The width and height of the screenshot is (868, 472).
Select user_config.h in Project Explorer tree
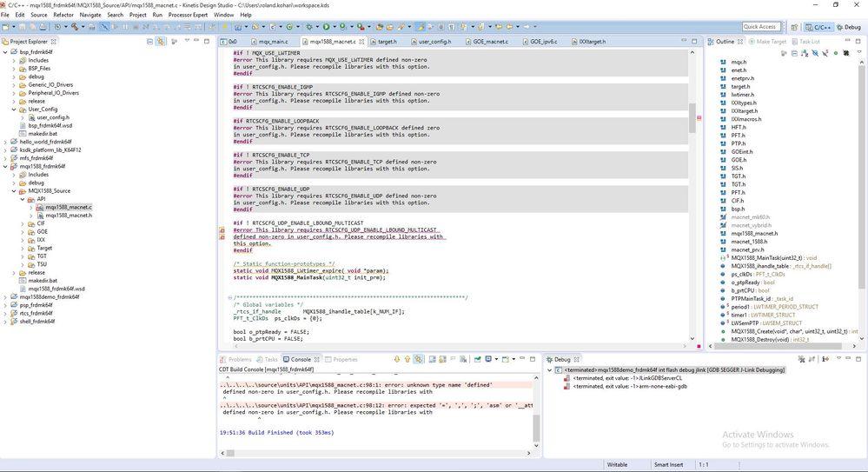(x=53, y=117)
